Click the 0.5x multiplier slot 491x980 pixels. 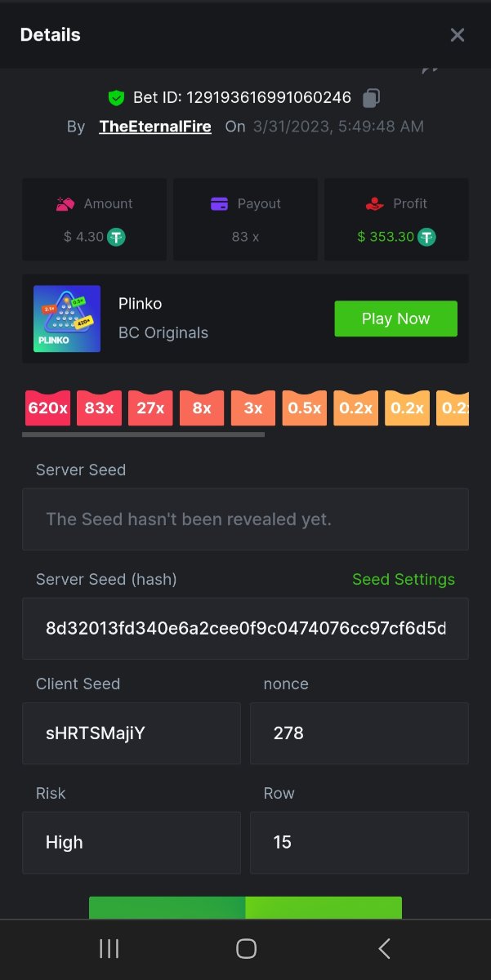point(305,408)
